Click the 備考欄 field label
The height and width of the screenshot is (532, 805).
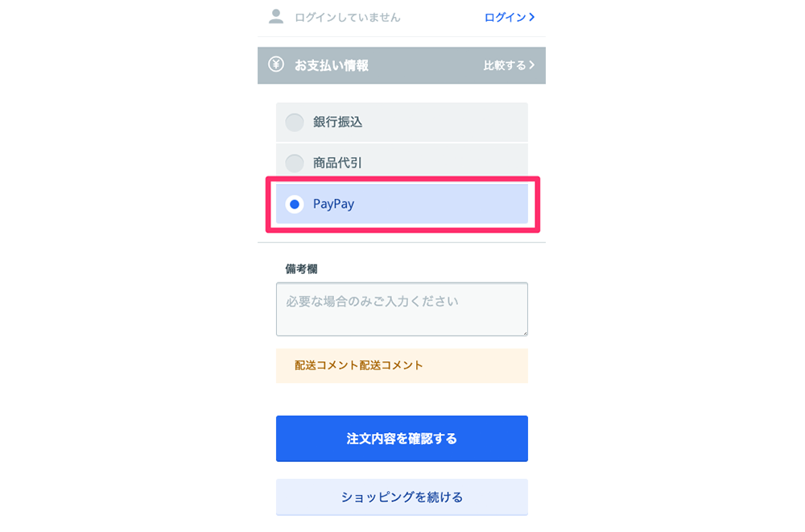click(301, 269)
